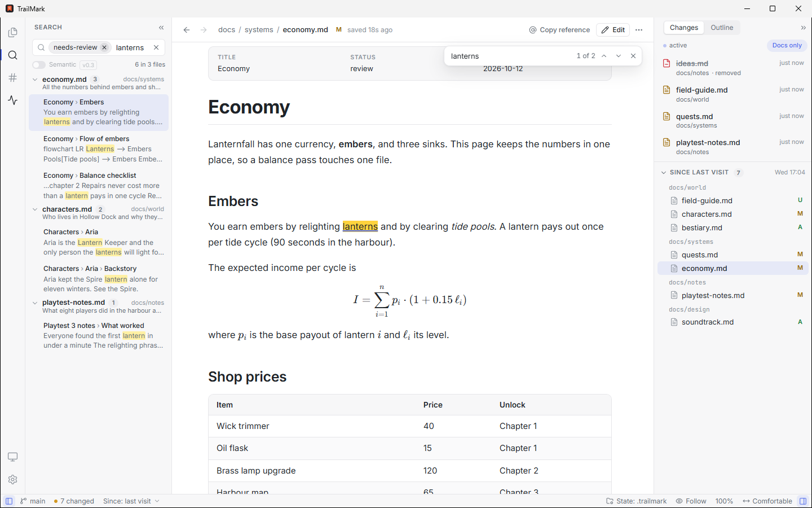
Task: Click 7 changed in status bar
Action: [x=74, y=501]
